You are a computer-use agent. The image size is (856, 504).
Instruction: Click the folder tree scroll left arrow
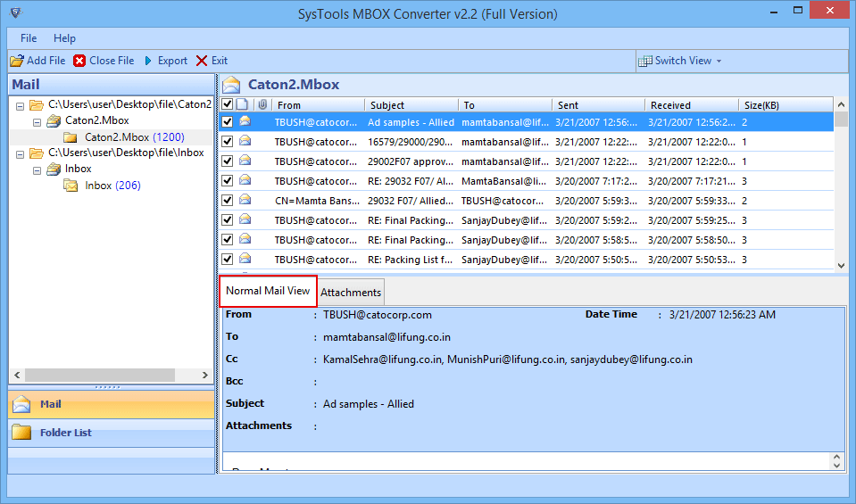(17, 376)
